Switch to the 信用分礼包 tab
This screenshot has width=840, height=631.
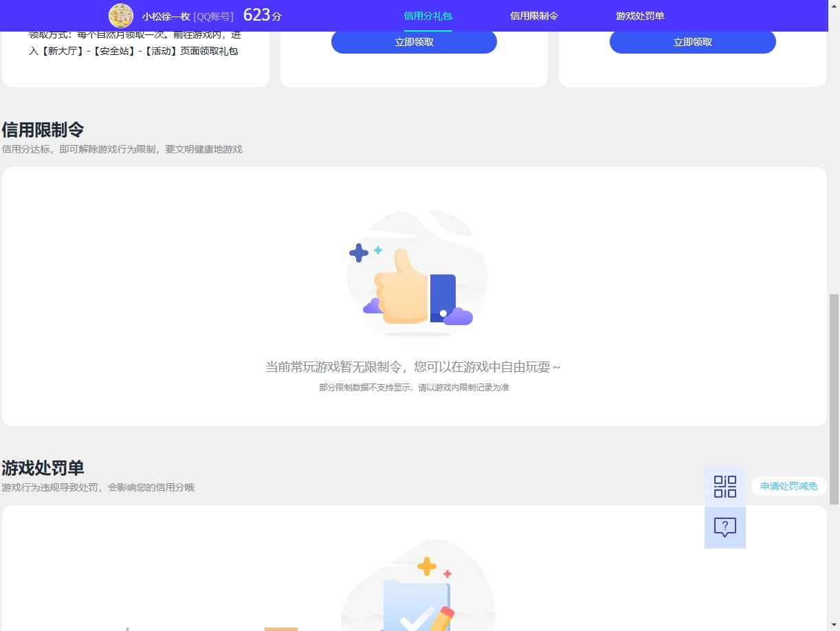428,16
